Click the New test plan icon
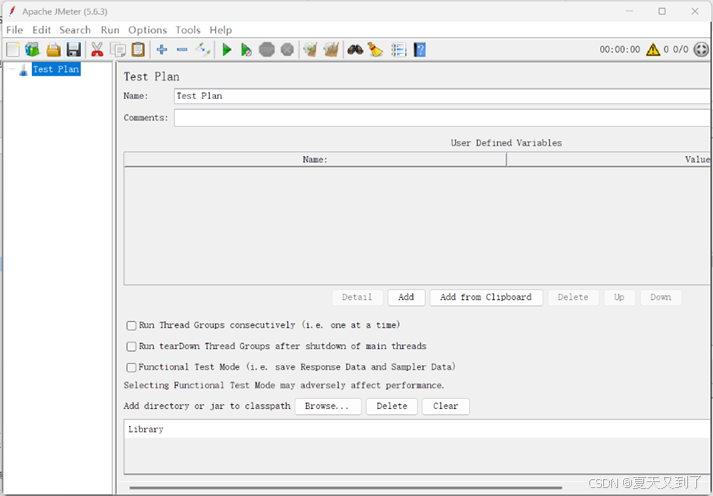713x496 pixels. click(x=13, y=50)
